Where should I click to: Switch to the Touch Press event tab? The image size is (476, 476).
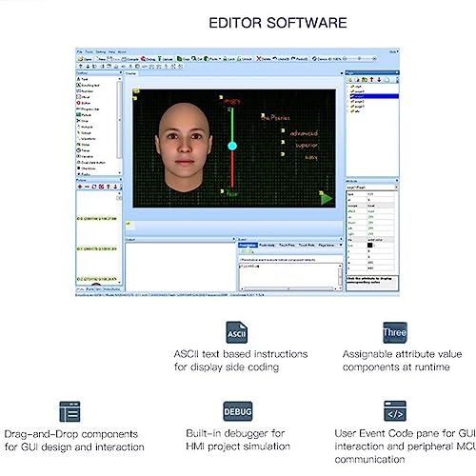point(287,245)
